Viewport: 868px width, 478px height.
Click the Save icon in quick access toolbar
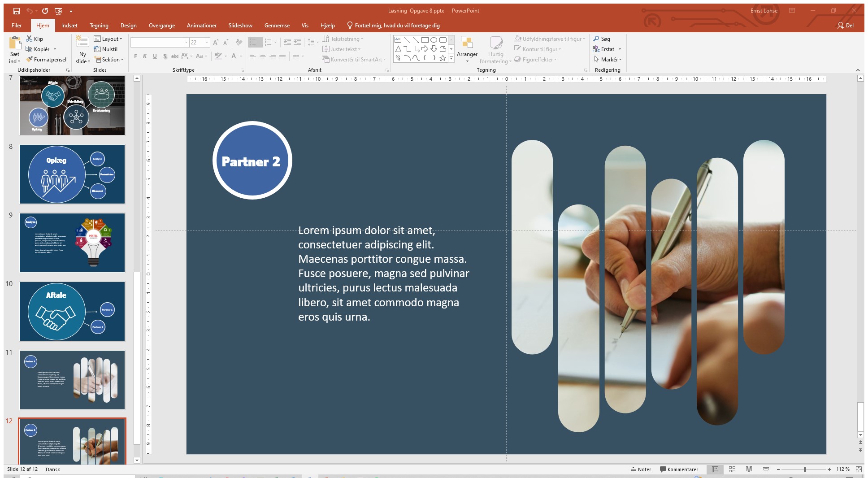(17, 11)
